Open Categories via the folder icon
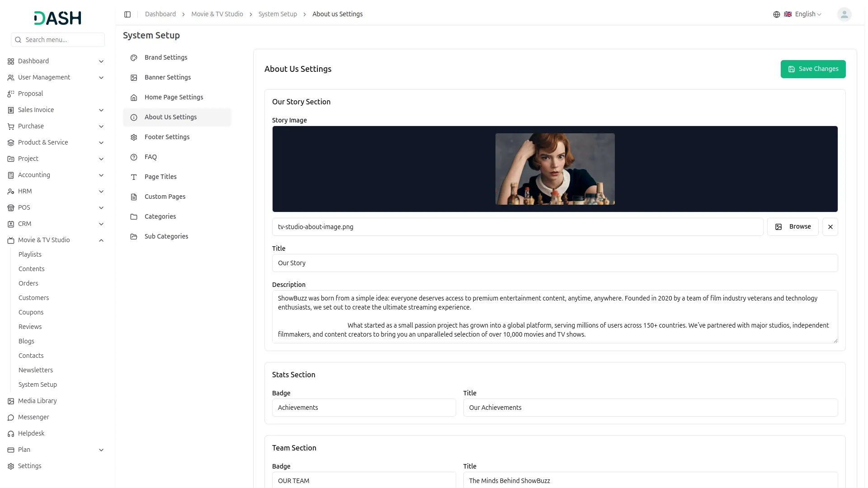This screenshot has width=868, height=488. (133, 217)
